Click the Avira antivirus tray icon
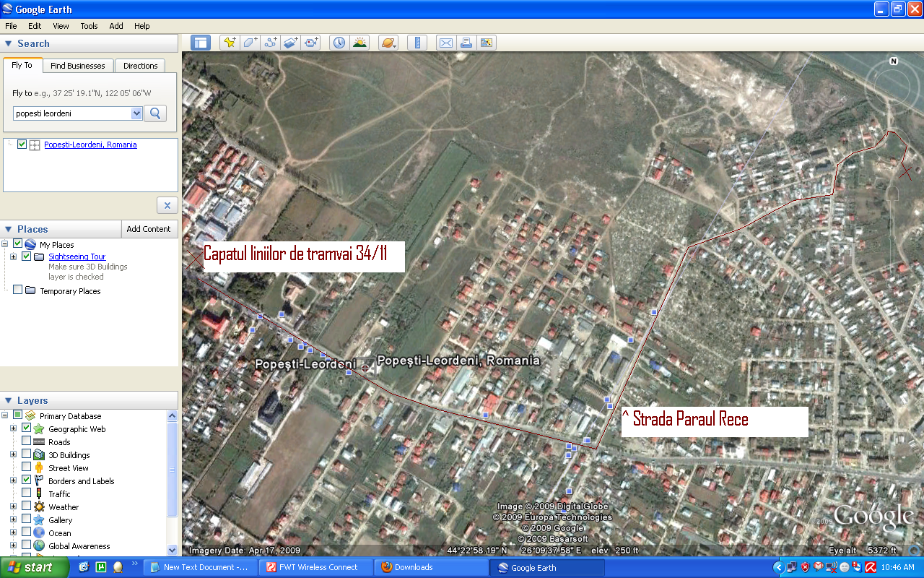This screenshot has width=924, height=578. (871, 567)
